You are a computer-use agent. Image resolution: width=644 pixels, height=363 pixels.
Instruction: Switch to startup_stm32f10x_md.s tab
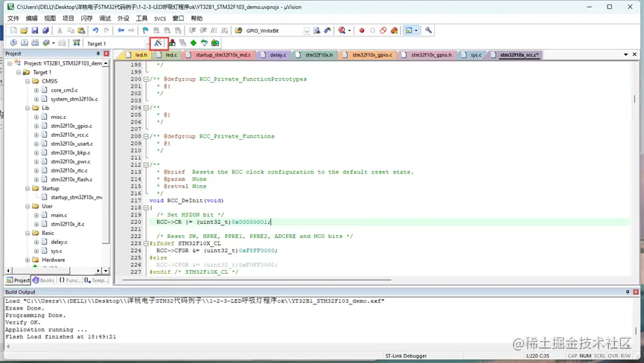219,54
